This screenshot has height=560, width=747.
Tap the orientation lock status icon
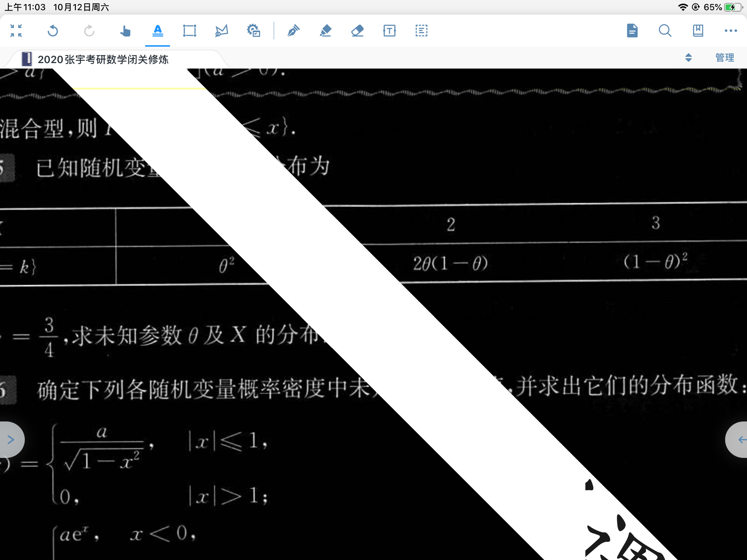[696, 7]
